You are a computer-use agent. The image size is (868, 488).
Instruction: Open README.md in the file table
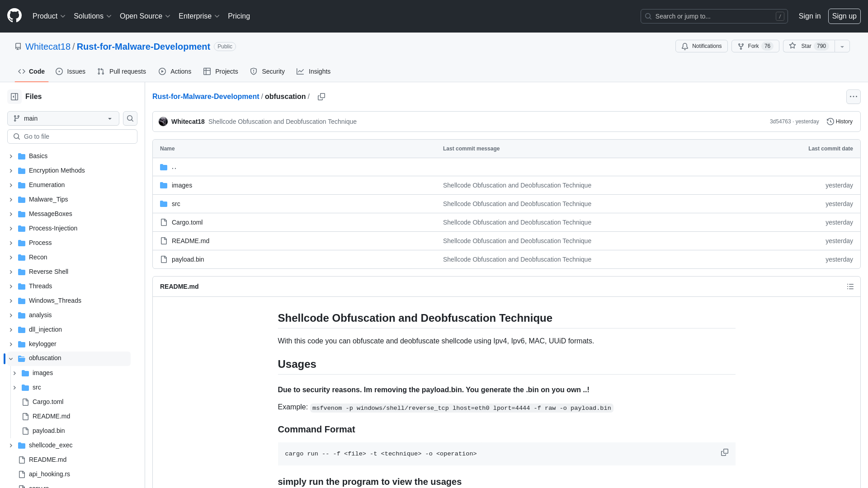(190, 241)
